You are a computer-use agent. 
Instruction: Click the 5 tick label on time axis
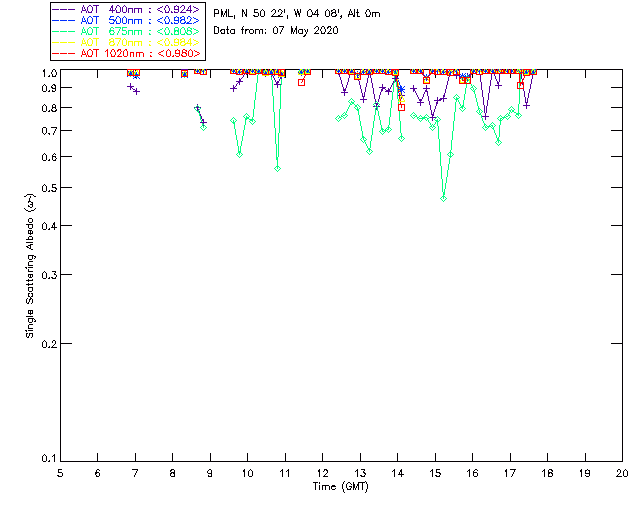pos(60,472)
